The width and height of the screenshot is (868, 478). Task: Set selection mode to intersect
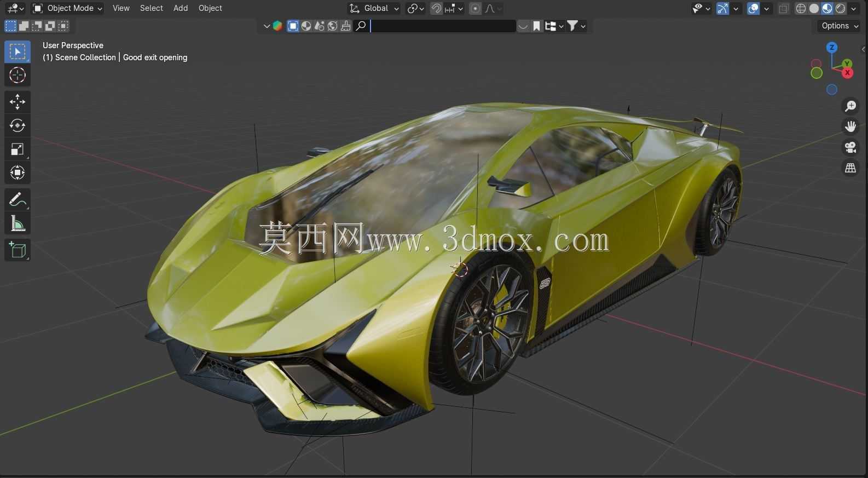[63, 26]
